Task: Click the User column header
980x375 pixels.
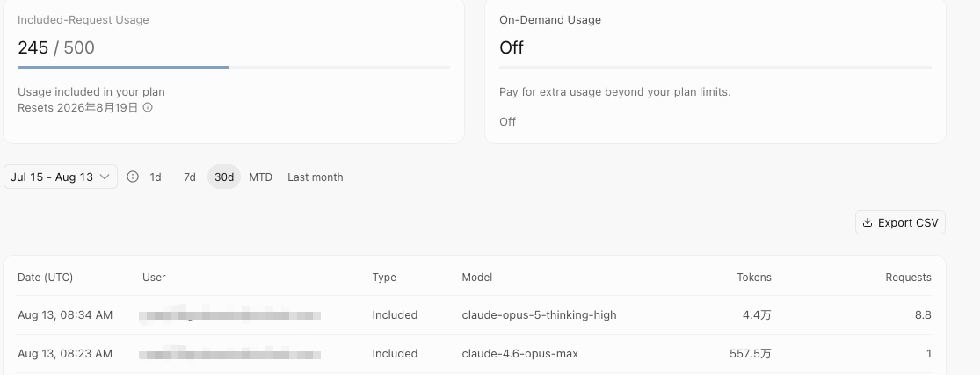Action: coord(154,277)
